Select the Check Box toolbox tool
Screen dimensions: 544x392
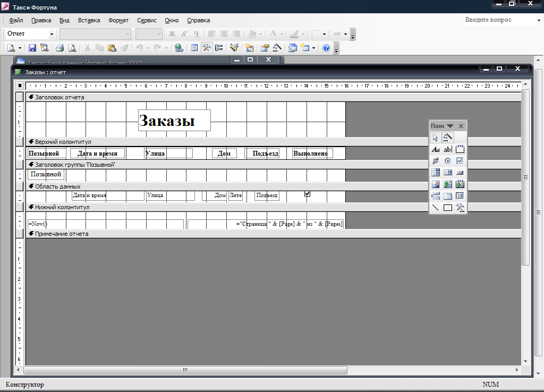point(460,161)
